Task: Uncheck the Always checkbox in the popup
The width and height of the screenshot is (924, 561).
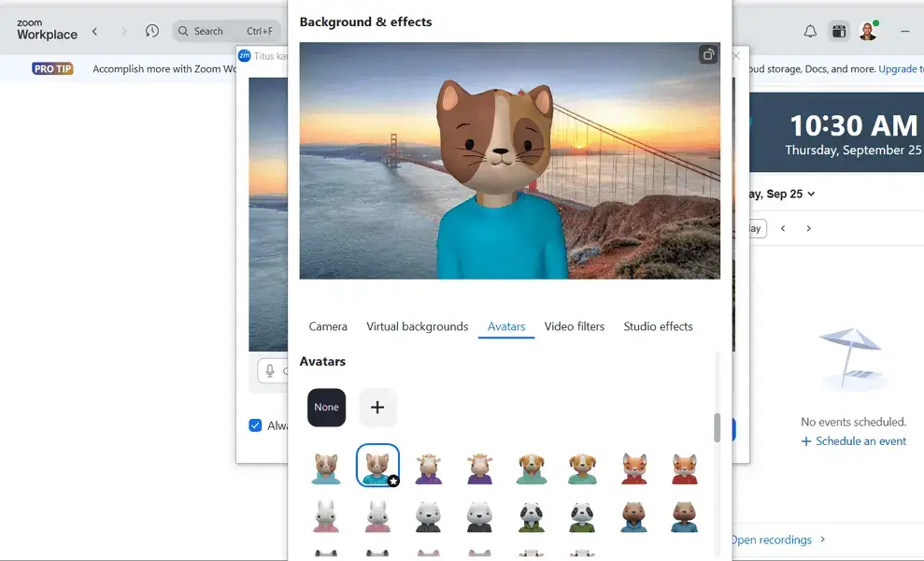Action: (x=254, y=425)
